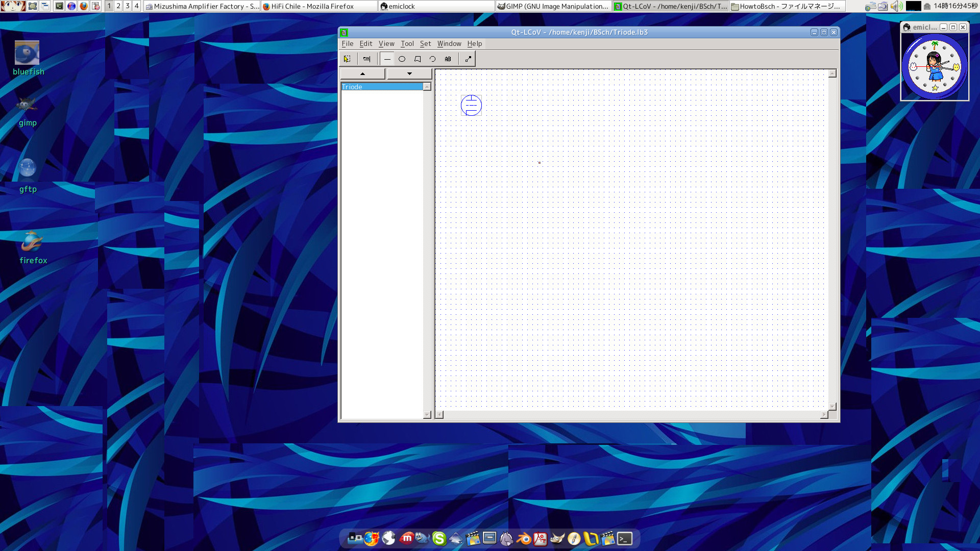Launch Blender from the dock
The image size is (980, 551).
tap(524, 539)
